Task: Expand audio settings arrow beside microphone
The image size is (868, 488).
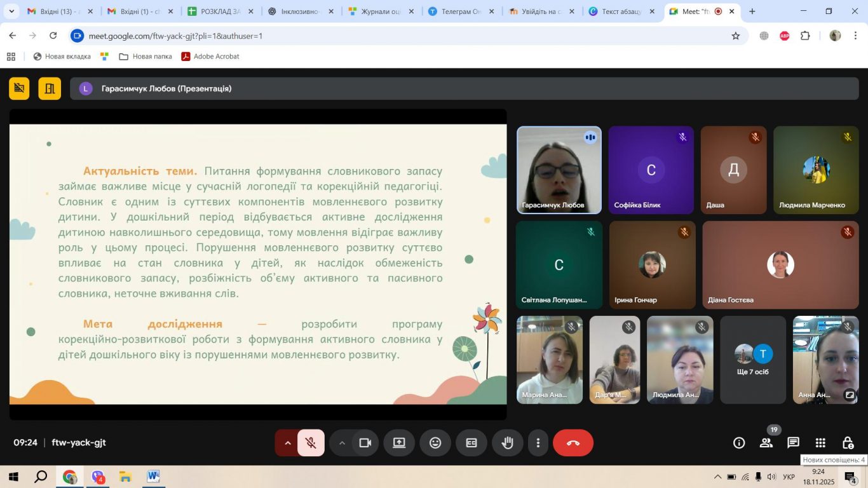Action: pyautogui.click(x=287, y=443)
